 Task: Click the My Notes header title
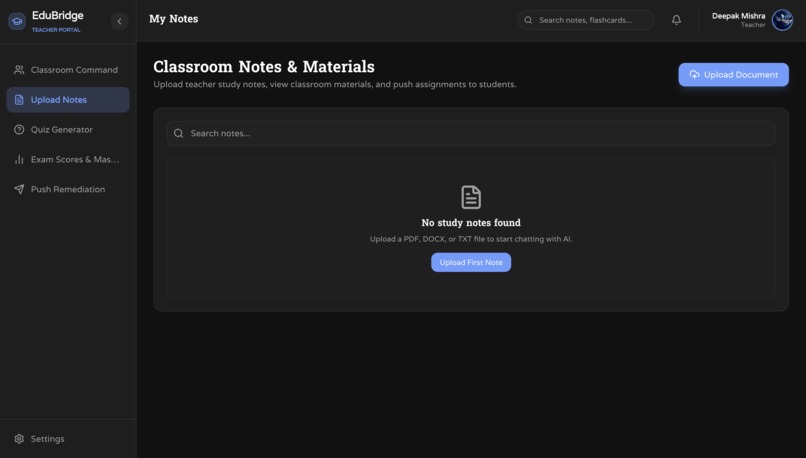click(174, 19)
